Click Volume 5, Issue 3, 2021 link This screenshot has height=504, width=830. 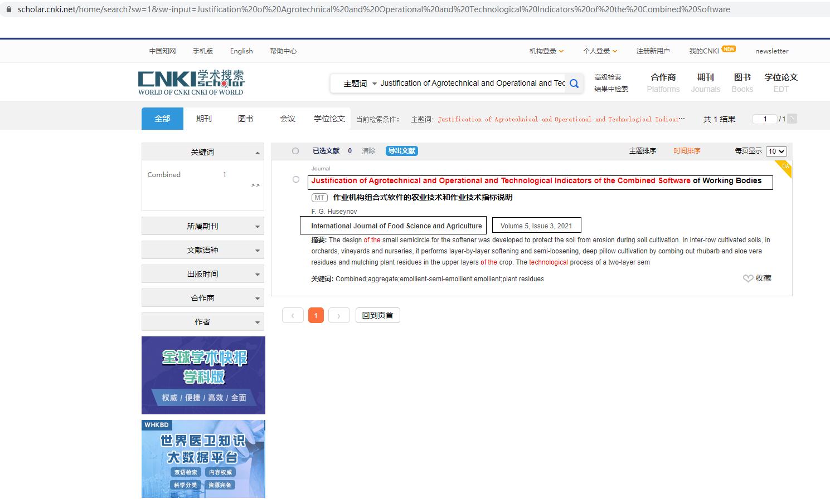[x=536, y=226]
